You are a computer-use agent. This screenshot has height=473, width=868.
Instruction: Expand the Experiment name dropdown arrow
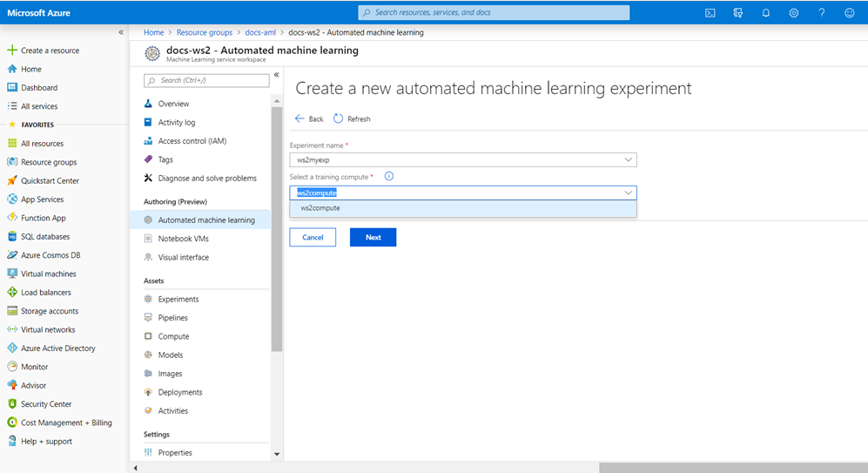(629, 159)
